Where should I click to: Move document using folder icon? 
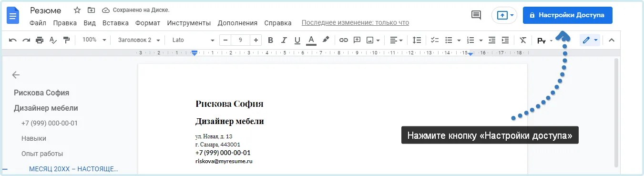[x=91, y=10]
